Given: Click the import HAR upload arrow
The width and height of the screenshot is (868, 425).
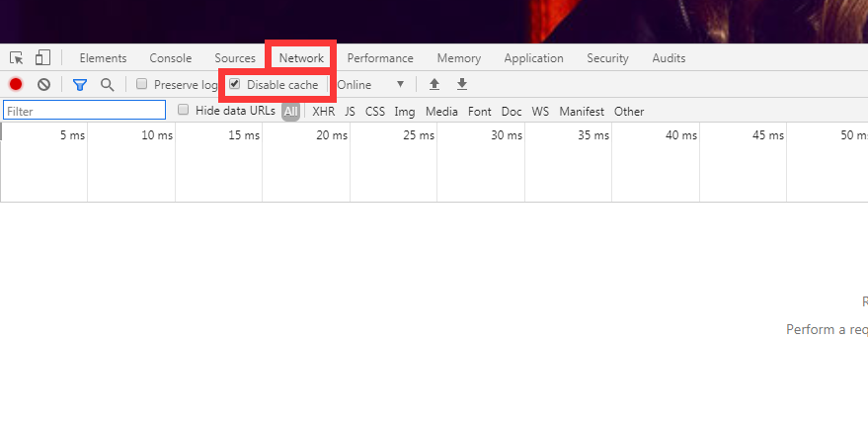Looking at the screenshot, I should point(434,85).
